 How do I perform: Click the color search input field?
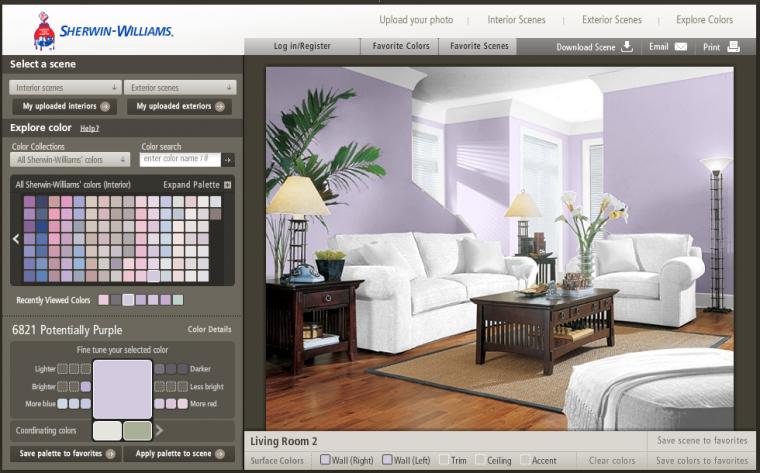click(x=180, y=159)
